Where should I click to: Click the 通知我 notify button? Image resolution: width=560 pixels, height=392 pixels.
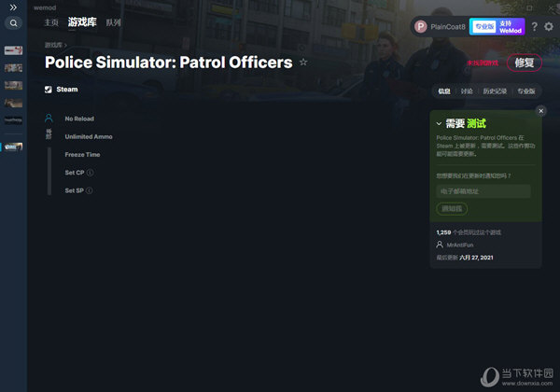(452, 209)
